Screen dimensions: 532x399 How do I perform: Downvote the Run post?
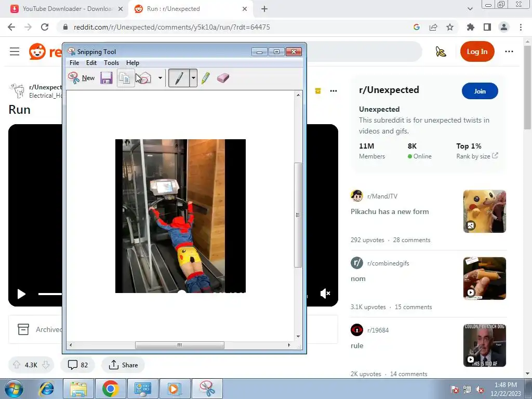coord(46,365)
